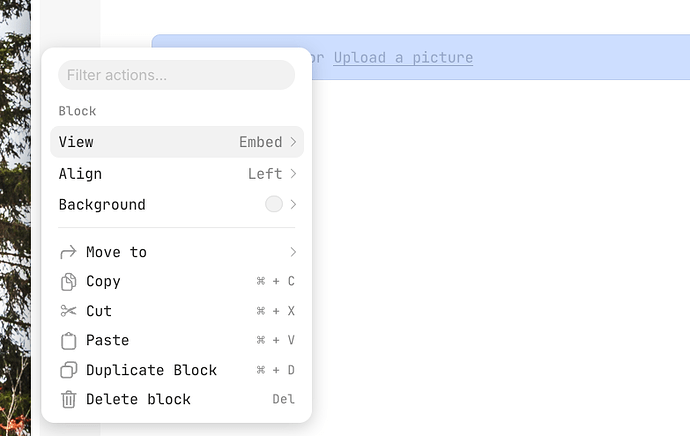Click the Delete block Del shortcut label

coord(283,399)
